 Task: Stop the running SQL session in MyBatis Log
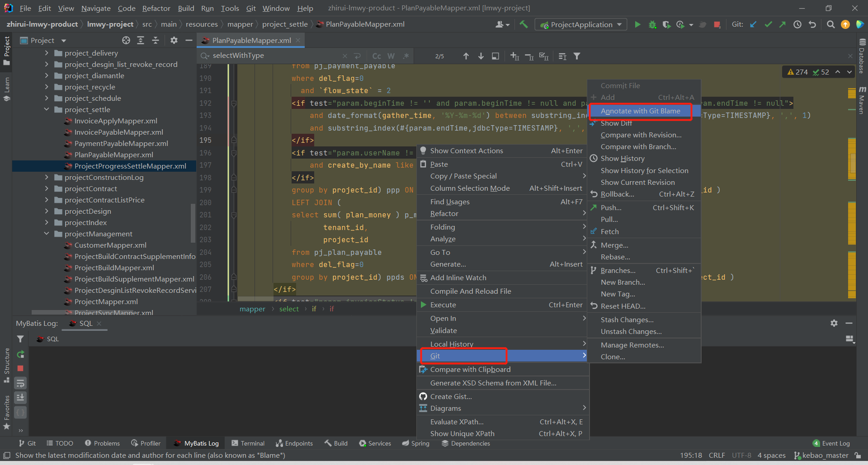click(20, 369)
